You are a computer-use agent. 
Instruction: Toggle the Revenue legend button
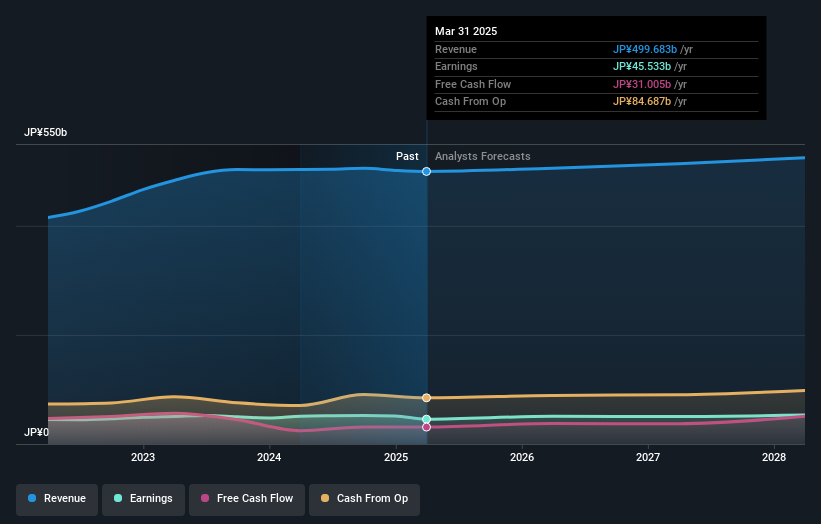coord(57,499)
